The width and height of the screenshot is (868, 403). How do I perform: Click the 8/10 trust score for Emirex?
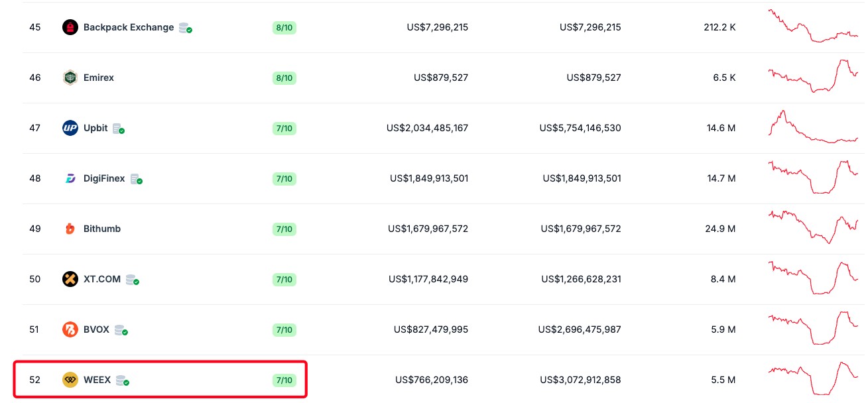[x=284, y=78]
